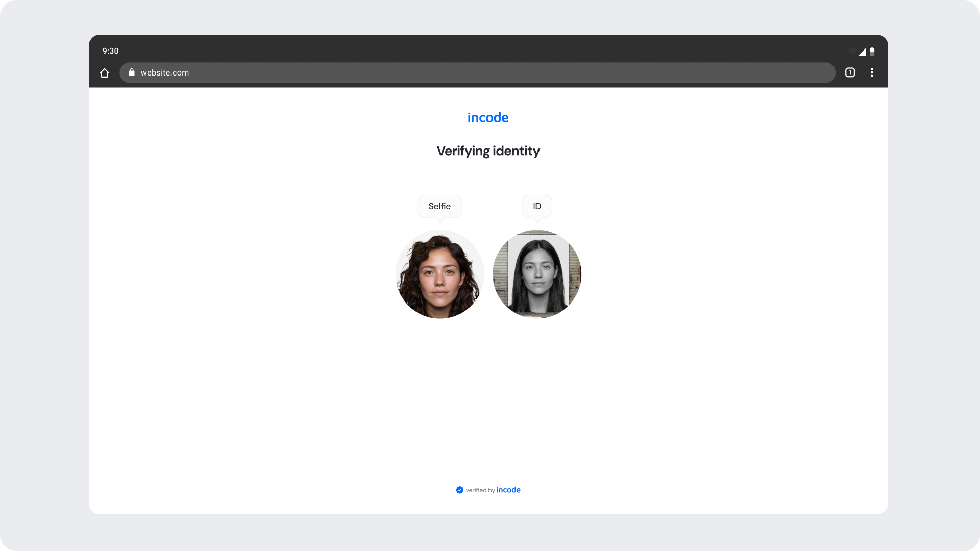Click the circular ID photo
This screenshot has width=980, height=551.
coord(537,274)
